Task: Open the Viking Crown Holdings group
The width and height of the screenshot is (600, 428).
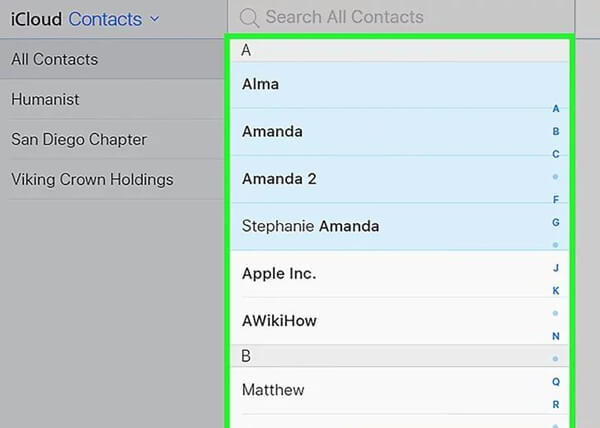Action: (92, 180)
